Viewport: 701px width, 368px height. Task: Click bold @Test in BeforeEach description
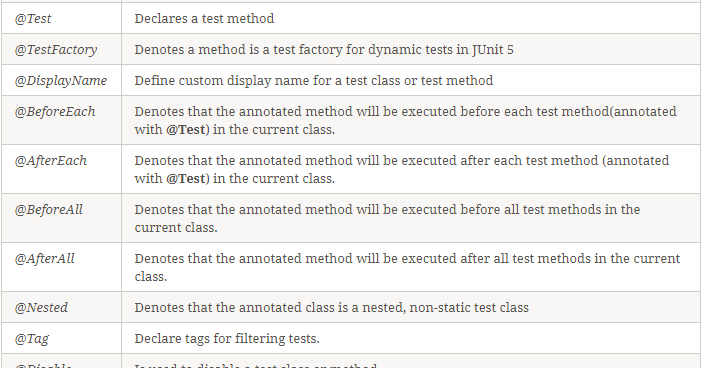coord(186,130)
